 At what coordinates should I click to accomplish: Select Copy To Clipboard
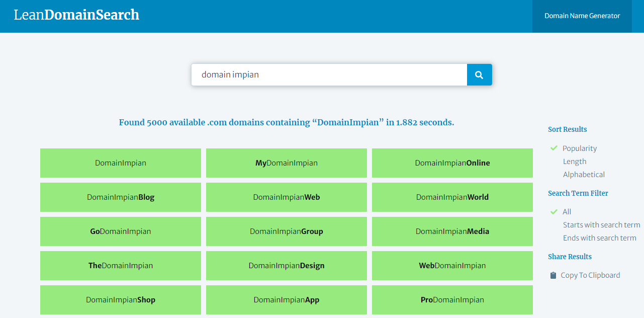pyautogui.click(x=590, y=275)
